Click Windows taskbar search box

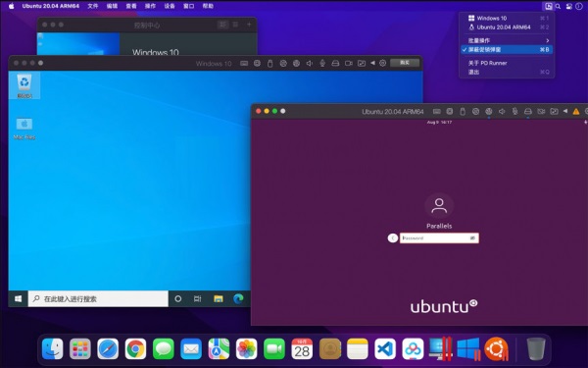click(x=98, y=298)
